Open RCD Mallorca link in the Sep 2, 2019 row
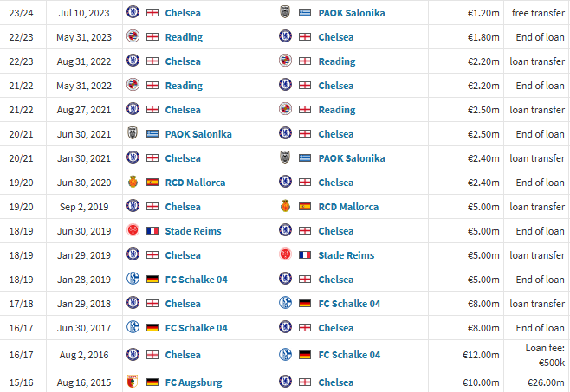570x392 pixels. point(348,207)
